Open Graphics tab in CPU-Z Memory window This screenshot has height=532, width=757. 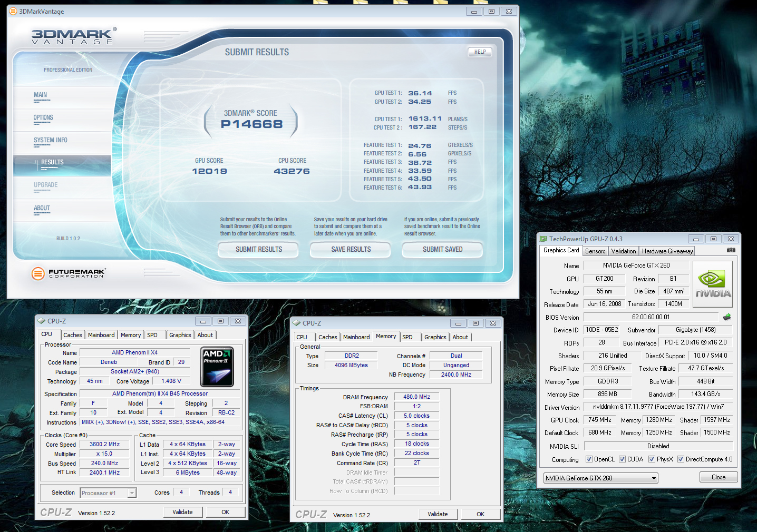(435, 337)
